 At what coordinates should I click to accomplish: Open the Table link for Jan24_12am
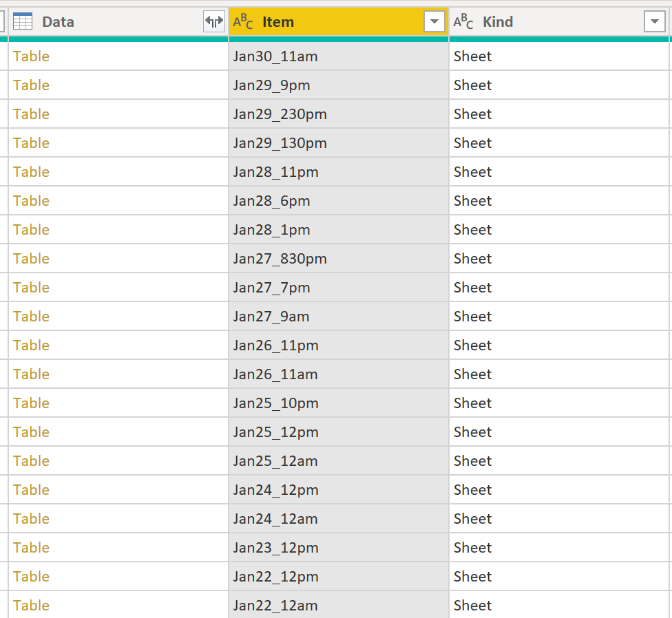(x=31, y=519)
